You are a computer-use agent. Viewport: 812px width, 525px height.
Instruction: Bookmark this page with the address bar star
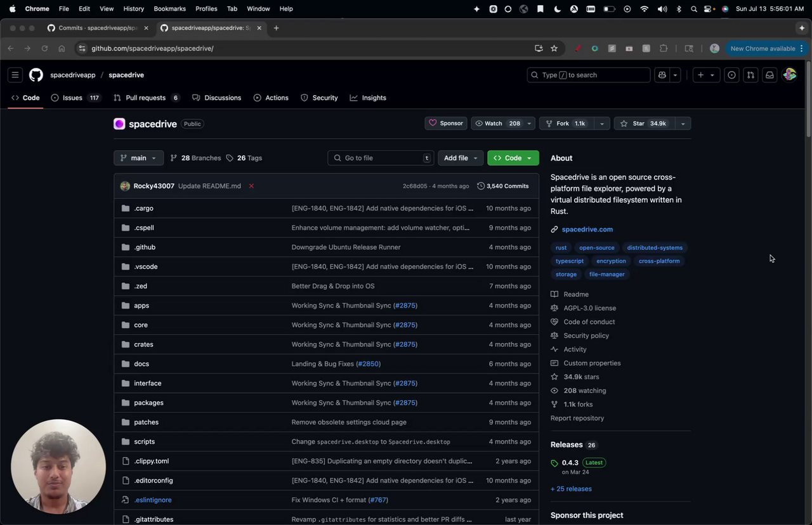pyautogui.click(x=554, y=48)
